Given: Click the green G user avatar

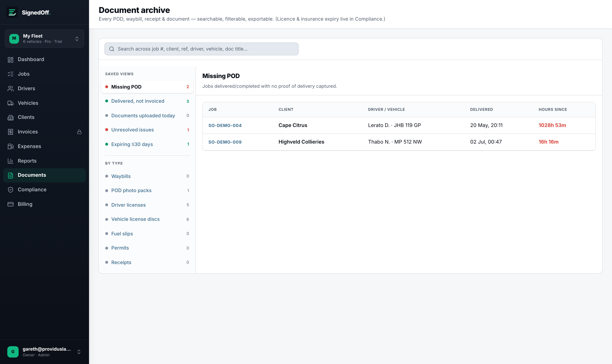Looking at the screenshot, I should click(13, 352).
